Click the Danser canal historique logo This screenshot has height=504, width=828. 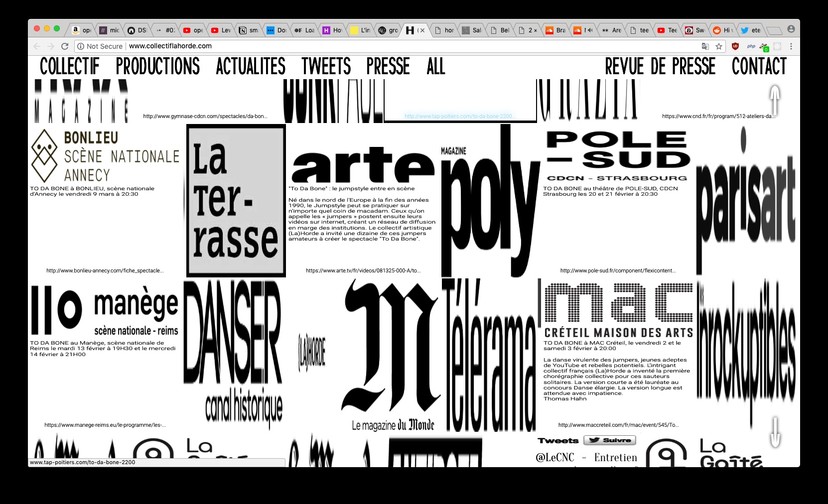click(233, 355)
